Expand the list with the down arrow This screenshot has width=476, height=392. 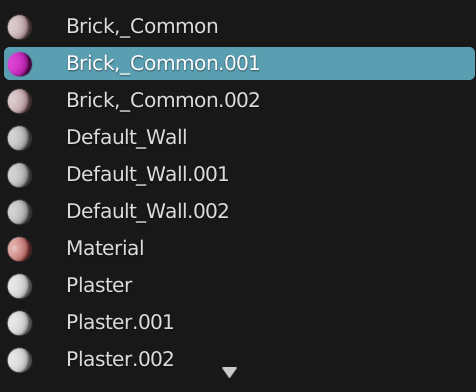click(229, 372)
